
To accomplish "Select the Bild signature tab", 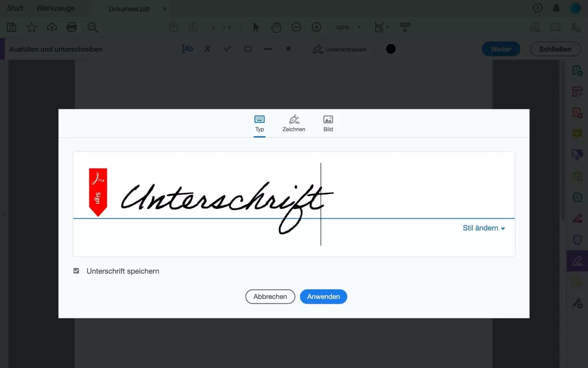I will [x=328, y=124].
